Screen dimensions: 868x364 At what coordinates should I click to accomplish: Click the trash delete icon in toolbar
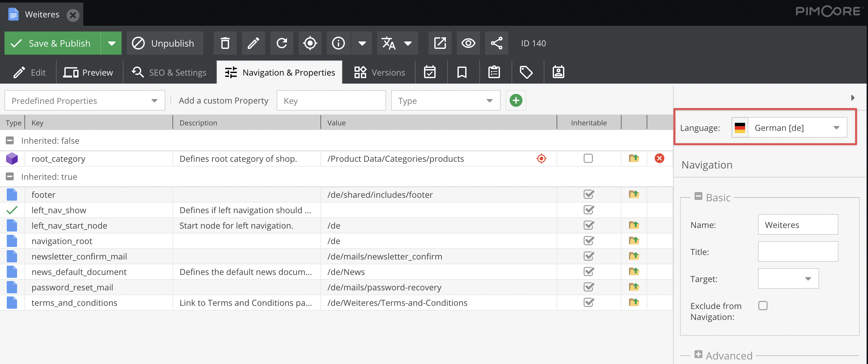pos(225,43)
